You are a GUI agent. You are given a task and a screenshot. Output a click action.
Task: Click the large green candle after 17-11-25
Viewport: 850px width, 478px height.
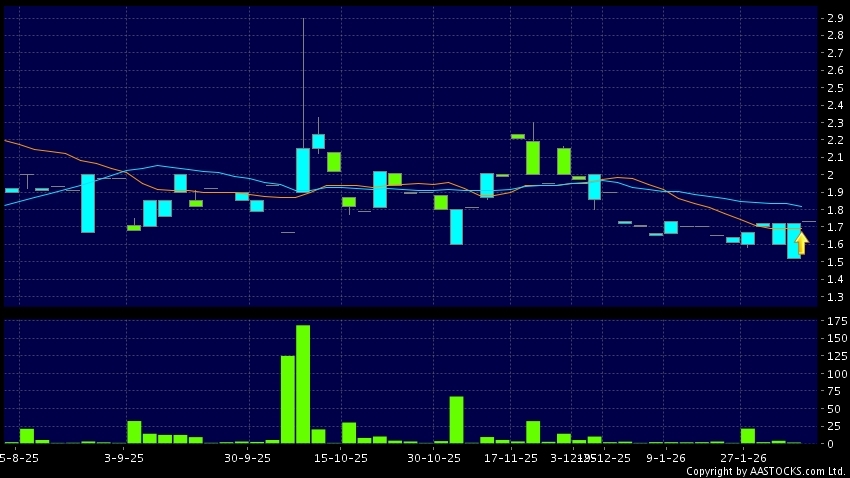(x=533, y=157)
